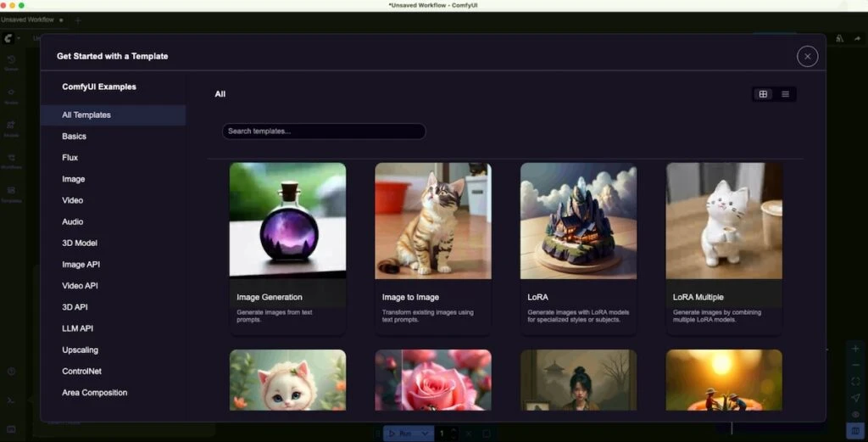
Task: Click the Image to Image title text
Action: (x=410, y=298)
